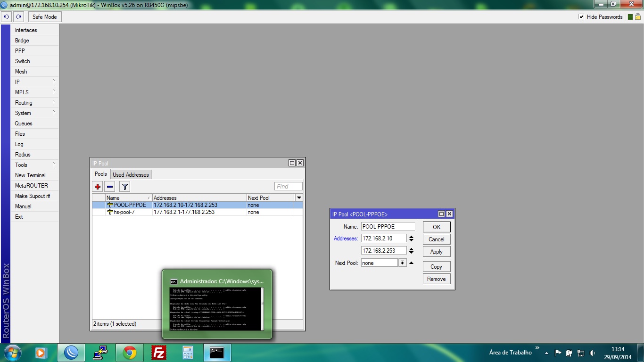Click the Name field containing POOL-PPPOE

point(388,227)
